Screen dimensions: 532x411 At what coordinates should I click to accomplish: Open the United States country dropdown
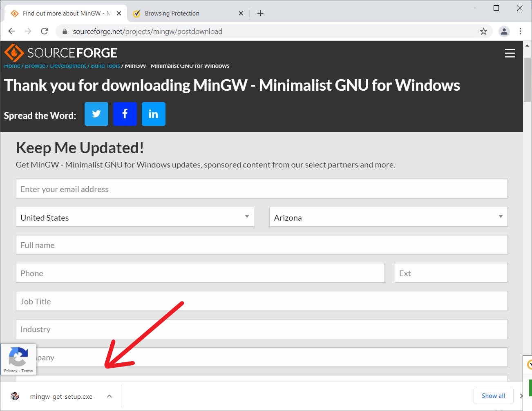[135, 217]
